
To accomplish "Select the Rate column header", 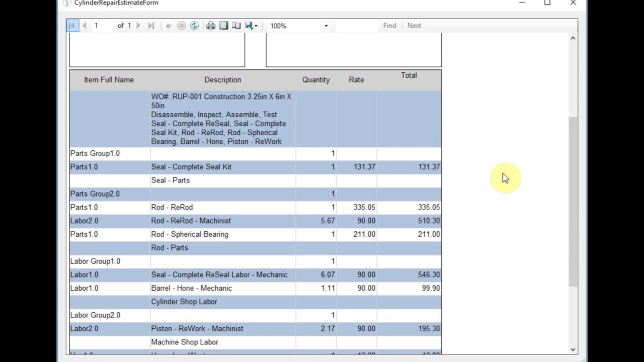I will [x=356, y=80].
